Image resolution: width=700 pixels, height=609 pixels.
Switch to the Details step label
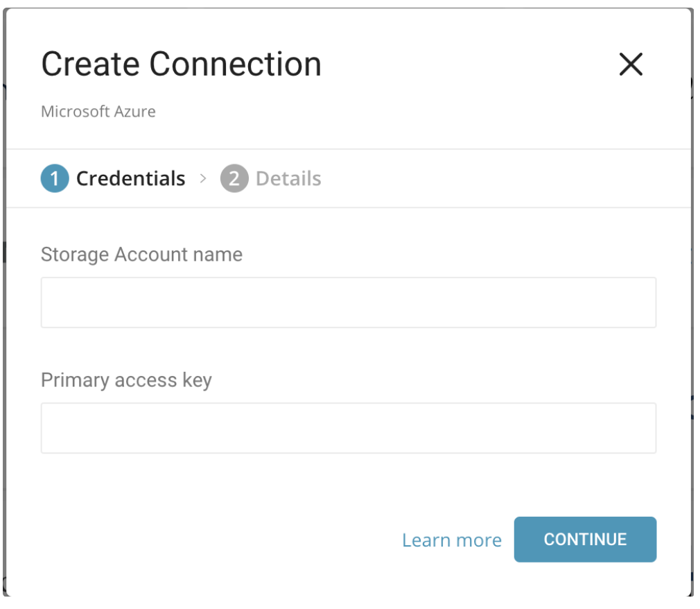288,179
